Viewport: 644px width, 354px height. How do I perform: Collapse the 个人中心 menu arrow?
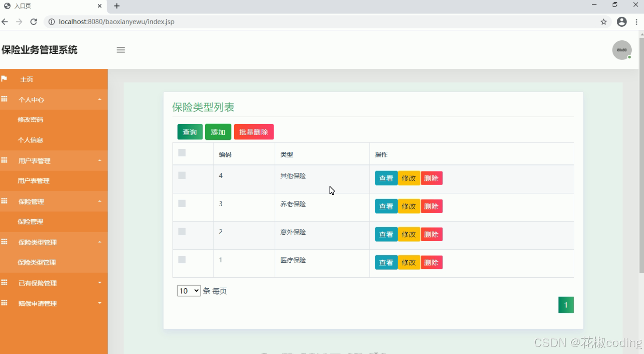(100, 100)
